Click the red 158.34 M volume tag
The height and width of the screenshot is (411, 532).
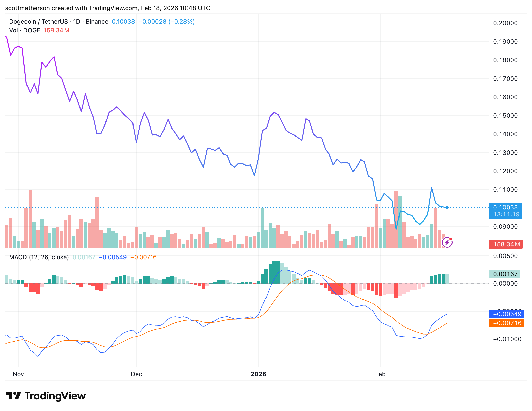506,244
